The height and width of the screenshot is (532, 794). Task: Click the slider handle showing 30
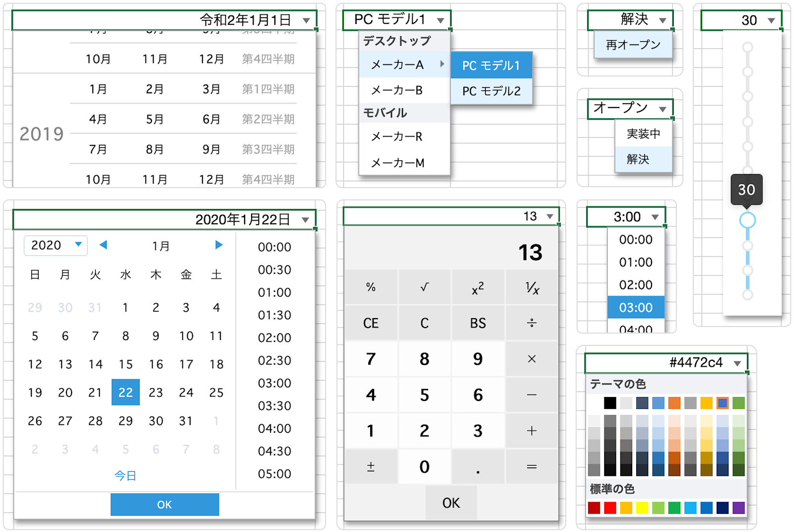click(x=747, y=220)
